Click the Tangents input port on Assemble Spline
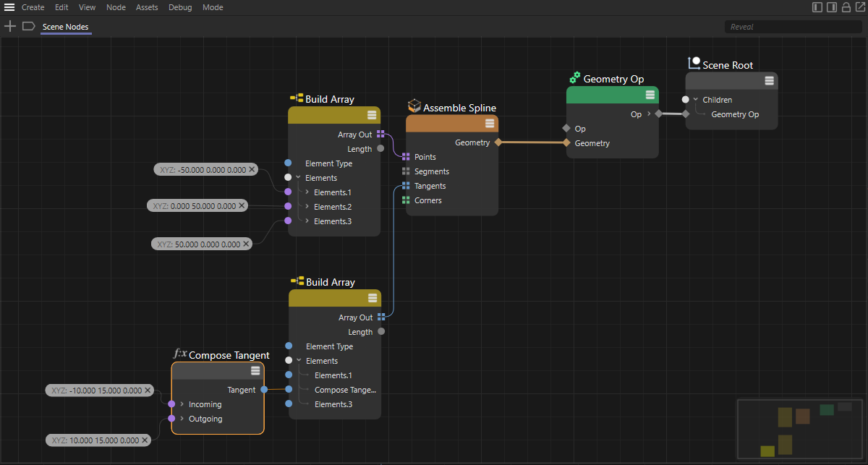 pyautogui.click(x=406, y=186)
